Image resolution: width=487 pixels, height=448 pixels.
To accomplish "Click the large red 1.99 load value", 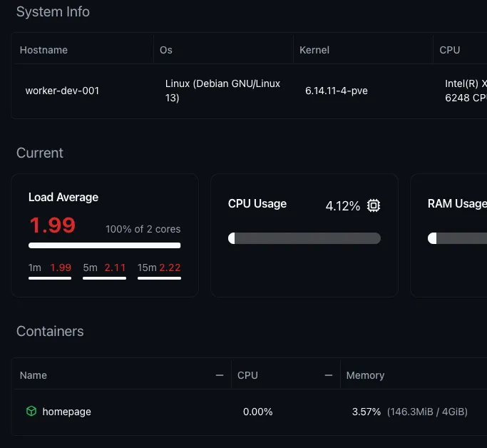I will [x=52, y=225].
